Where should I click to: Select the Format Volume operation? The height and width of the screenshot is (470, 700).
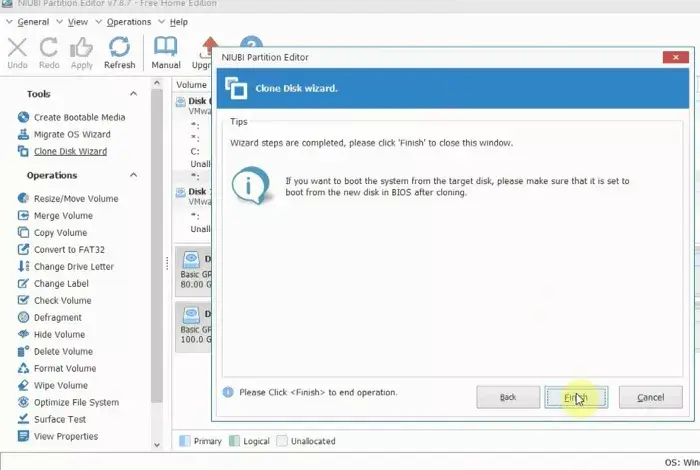(64, 368)
